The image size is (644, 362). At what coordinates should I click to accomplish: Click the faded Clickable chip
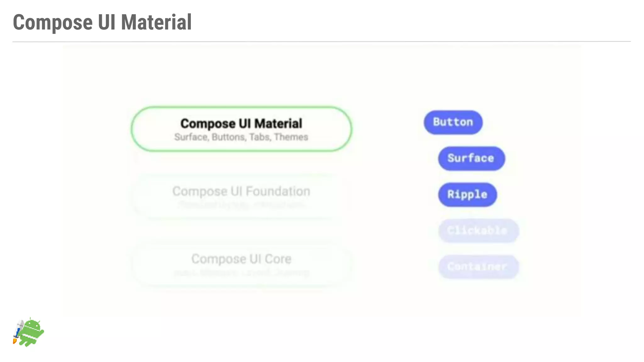(478, 231)
